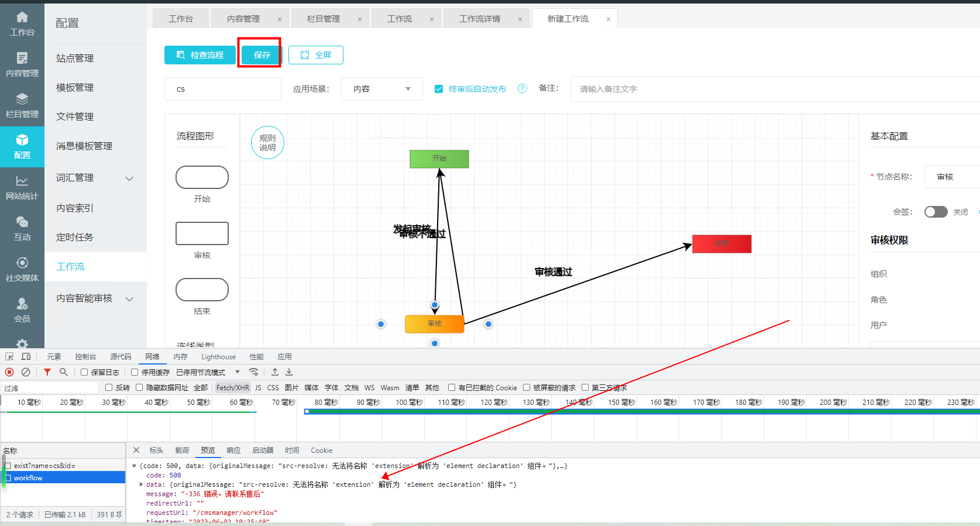The height and width of the screenshot is (526, 980).
Task: Uncheck the 终审后自动发布 checkbox
Action: 439,89
